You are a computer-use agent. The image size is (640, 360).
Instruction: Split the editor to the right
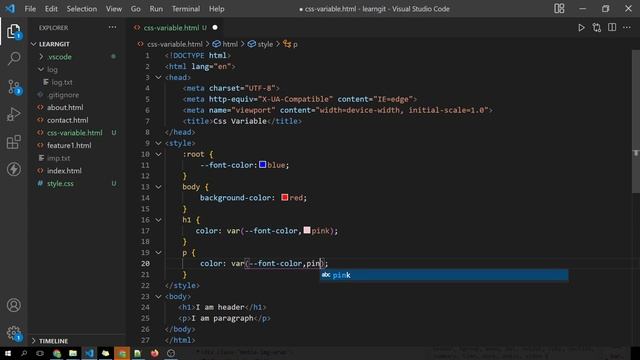(612, 27)
